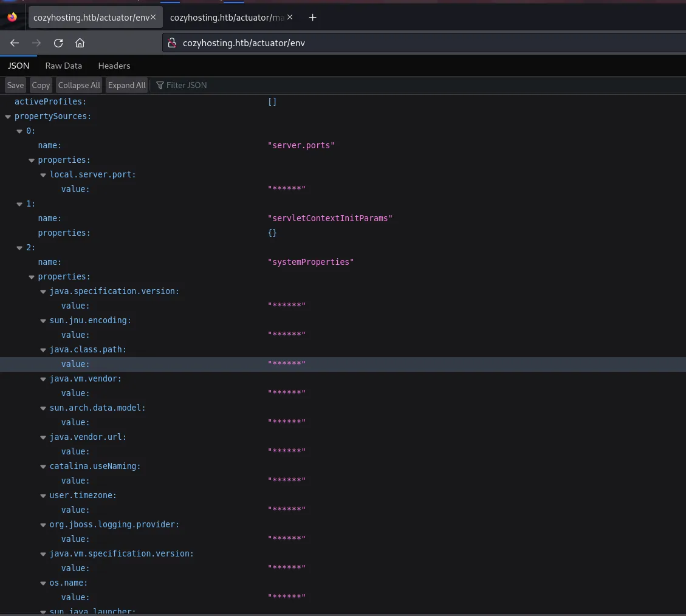Switch to the cozyhosting.htb/actuator/ma tab
The width and height of the screenshot is (686, 616).
point(227,18)
